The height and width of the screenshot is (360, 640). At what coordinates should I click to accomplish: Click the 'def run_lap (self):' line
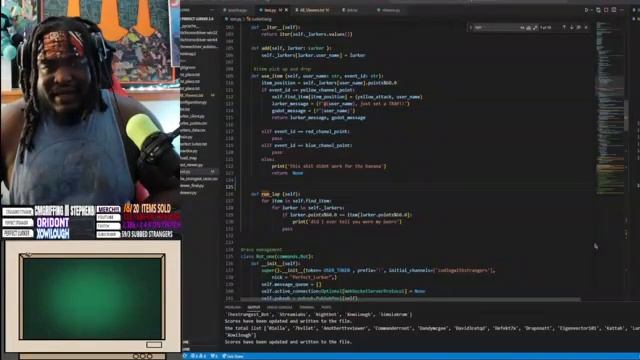(x=276, y=194)
